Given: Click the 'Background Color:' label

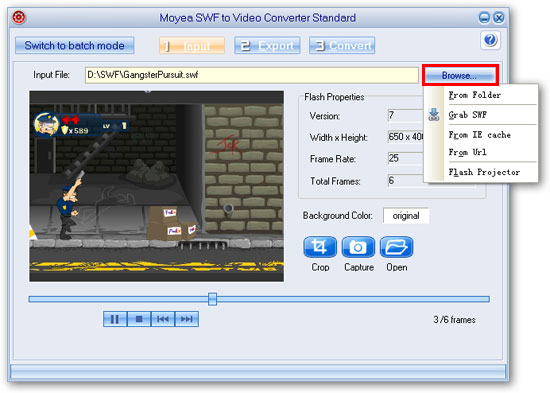Looking at the screenshot, I should (337, 215).
